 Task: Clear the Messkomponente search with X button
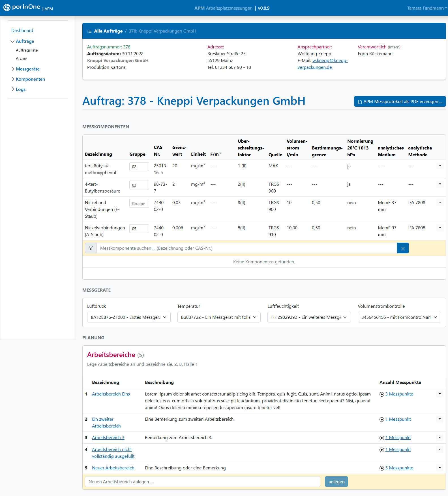403,248
